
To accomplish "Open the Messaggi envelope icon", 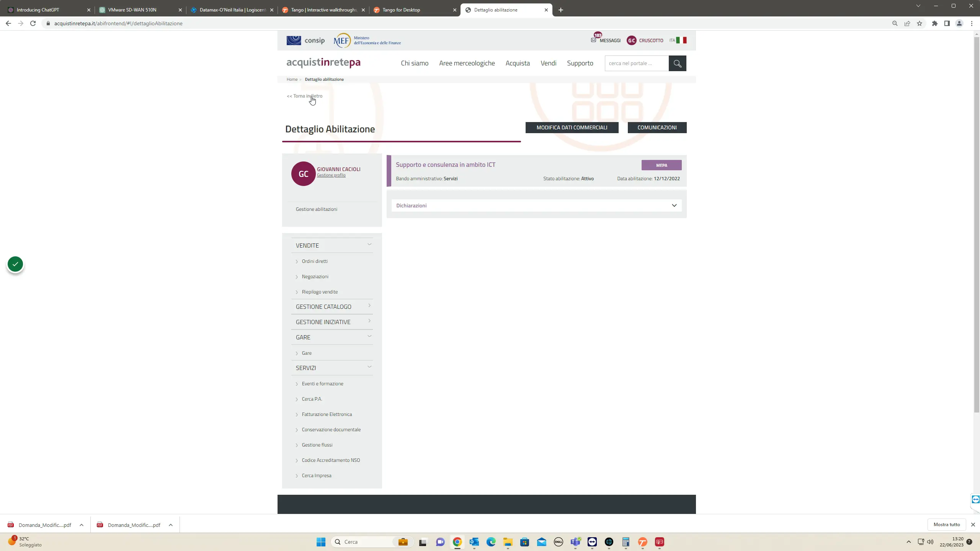I will point(593,40).
